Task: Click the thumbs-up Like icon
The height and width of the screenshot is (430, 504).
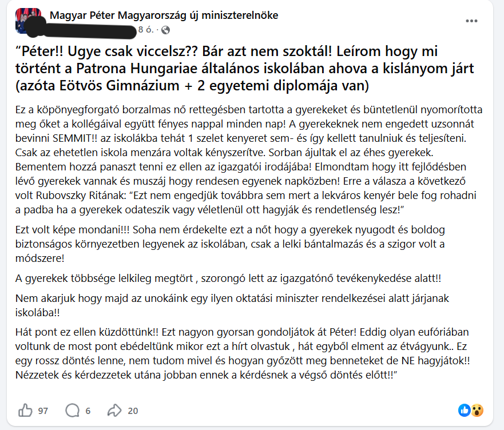Action: (x=25, y=410)
